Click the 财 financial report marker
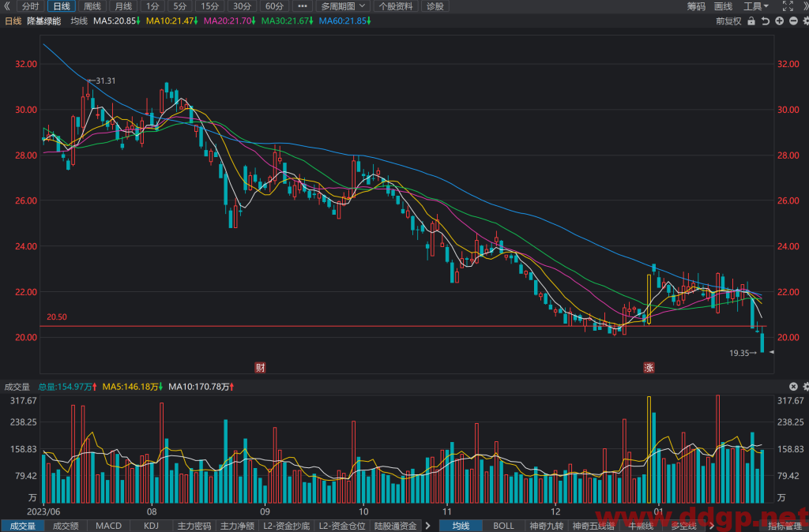Image resolution: width=809 pixels, height=532 pixels. pos(261,368)
